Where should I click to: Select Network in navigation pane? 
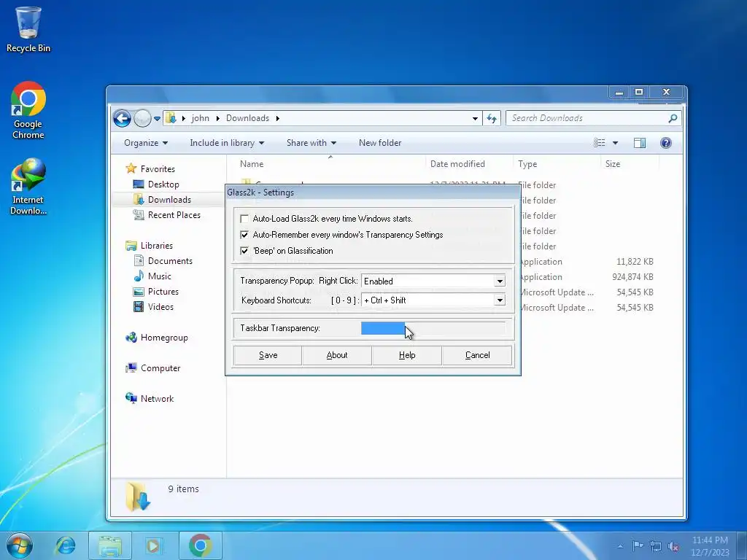(150, 399)
